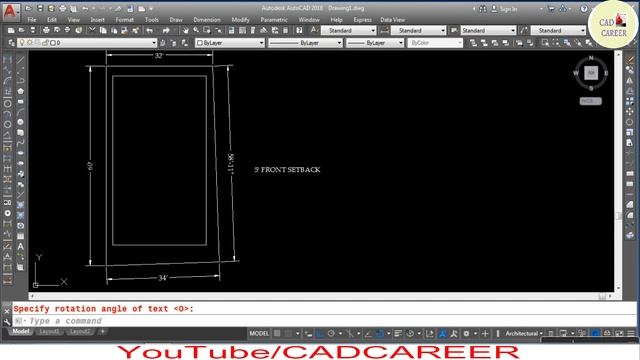The image size is (640, 360).
Task: Toggle layer 0 on/off lightbulb
Action: (22, 42)
